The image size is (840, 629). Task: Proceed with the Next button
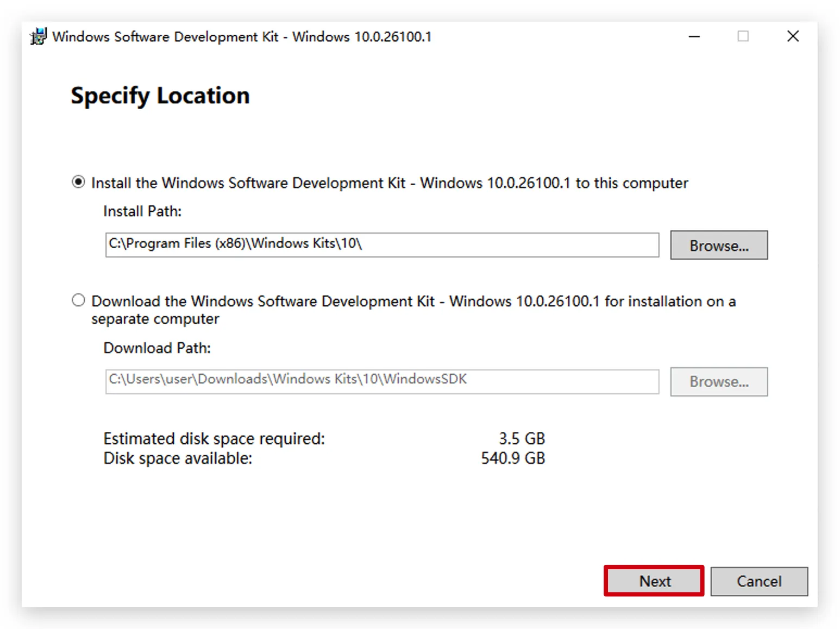coord(654,581)
